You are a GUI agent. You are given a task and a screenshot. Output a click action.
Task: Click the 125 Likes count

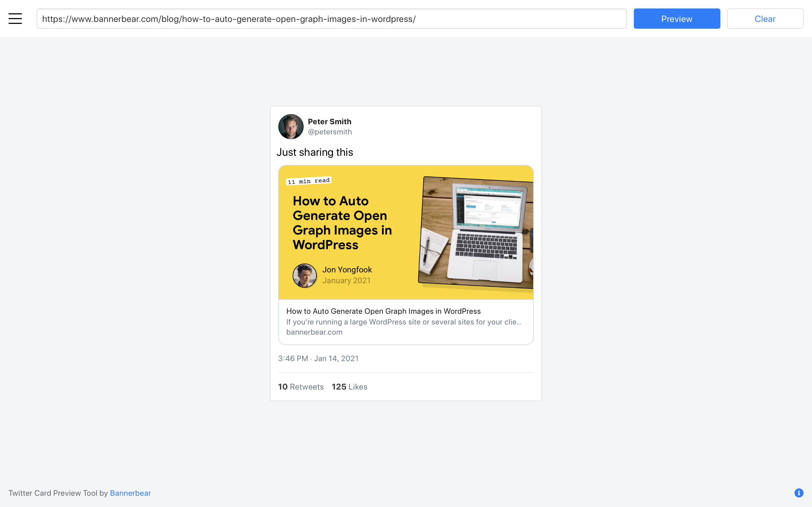point(349,387)
